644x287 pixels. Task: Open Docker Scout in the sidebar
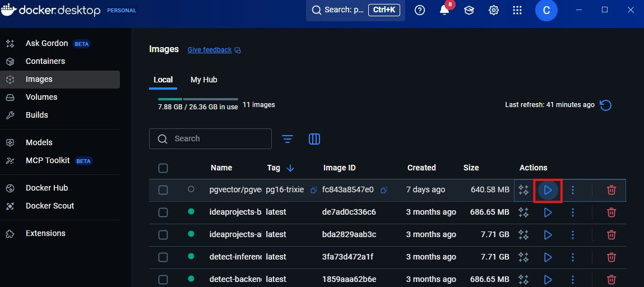(x=60, y=206)
